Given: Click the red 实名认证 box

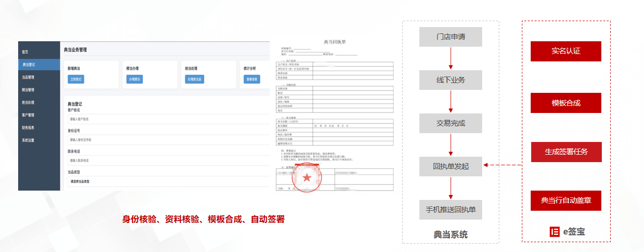Looking at the screenshot, I should tap(566, 51).
